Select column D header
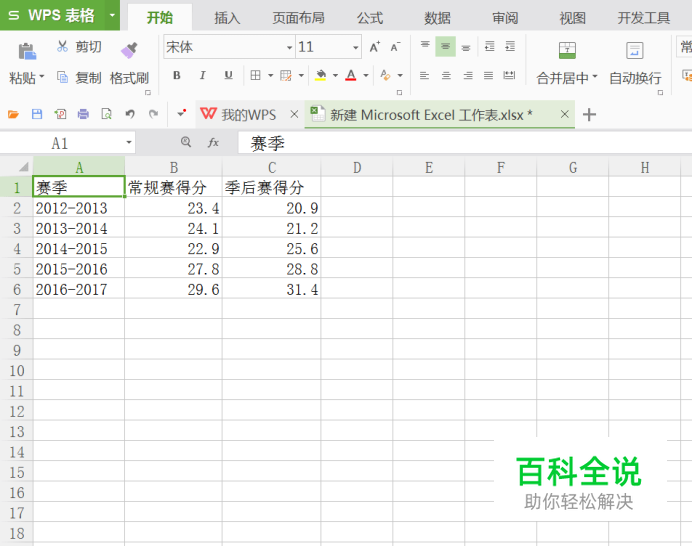Screen dimensions: 692x546 tap(357, 167)
